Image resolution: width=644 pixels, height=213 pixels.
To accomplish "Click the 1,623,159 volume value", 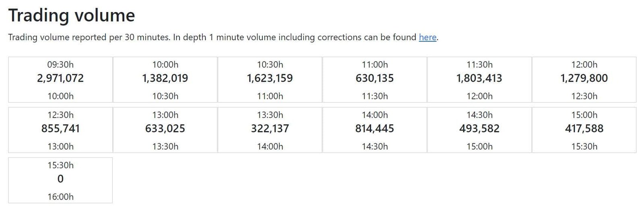I will (270, 78).
